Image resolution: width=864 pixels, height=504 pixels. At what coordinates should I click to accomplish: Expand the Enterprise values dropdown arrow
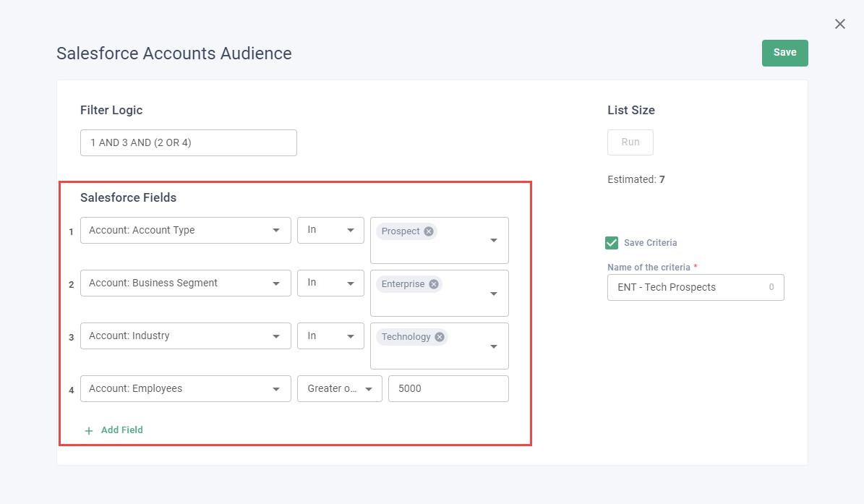pos(494,294)
